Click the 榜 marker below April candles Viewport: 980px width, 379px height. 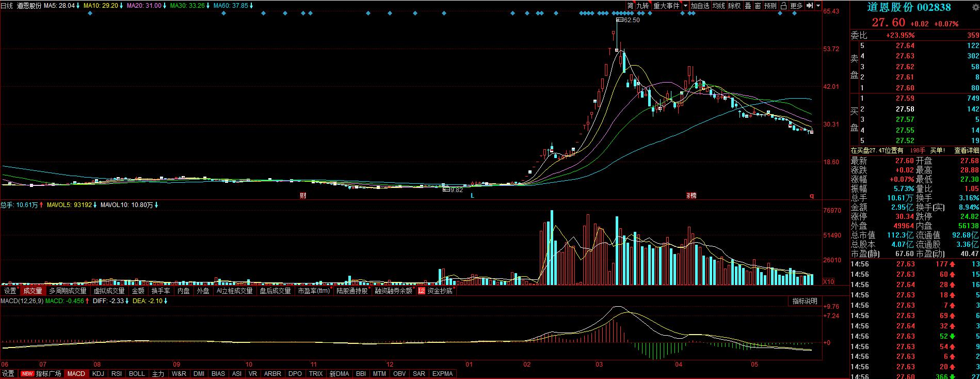click(x=691, y=196)
